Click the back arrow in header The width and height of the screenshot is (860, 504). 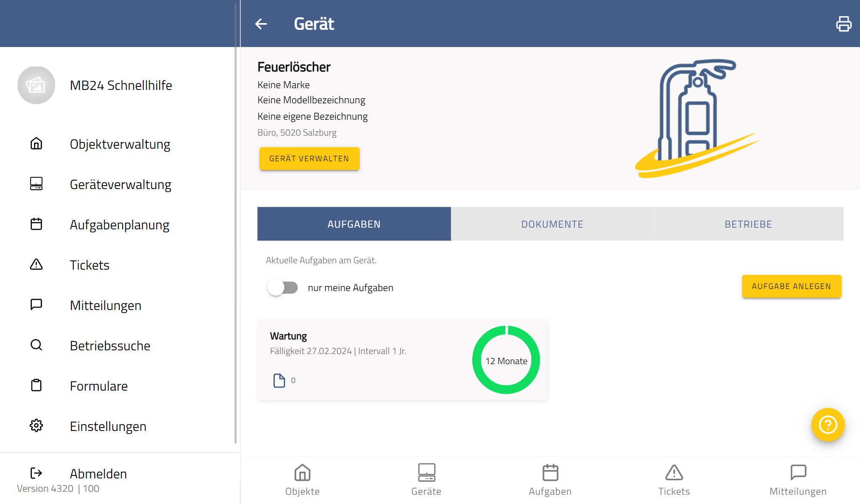pyautogui.click(x=261, y=24)
